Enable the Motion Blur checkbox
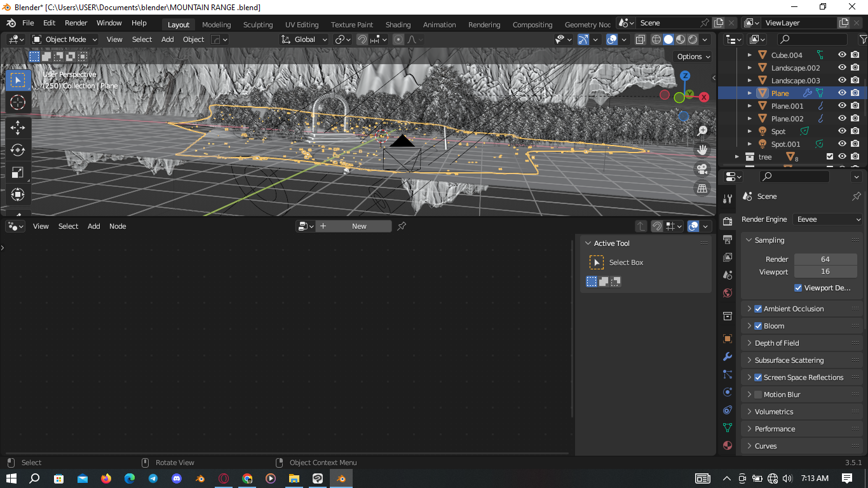This screenshot has height=488, width=868. 758,395
